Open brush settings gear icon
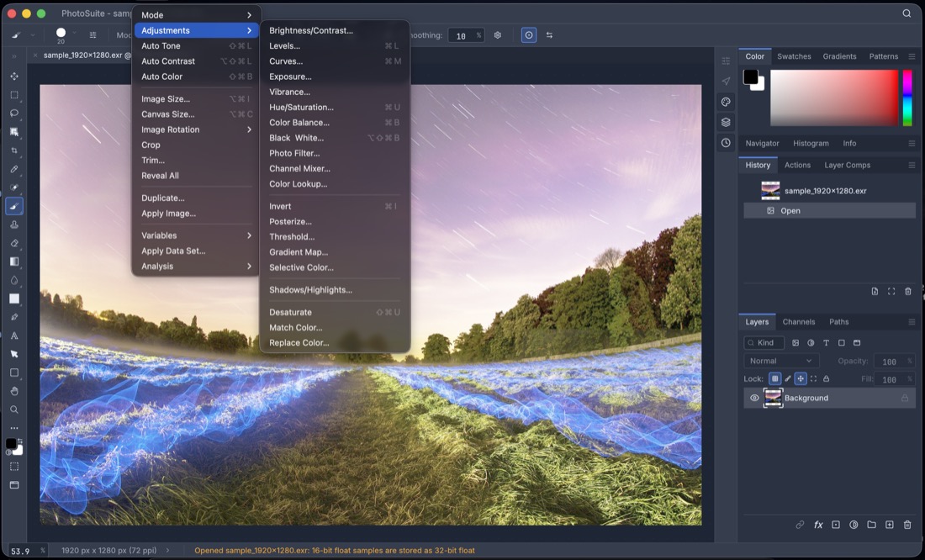 click(x=497, y=35)
